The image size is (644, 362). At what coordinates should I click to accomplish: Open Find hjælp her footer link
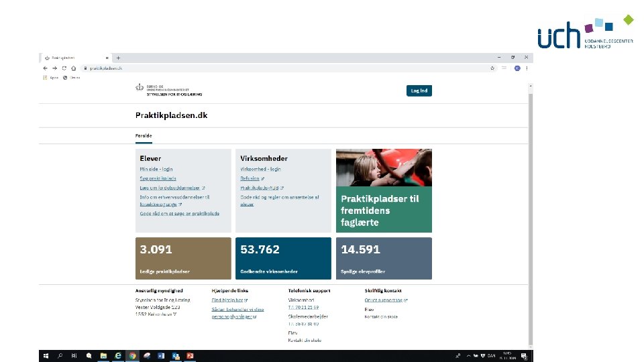point(229,300)
